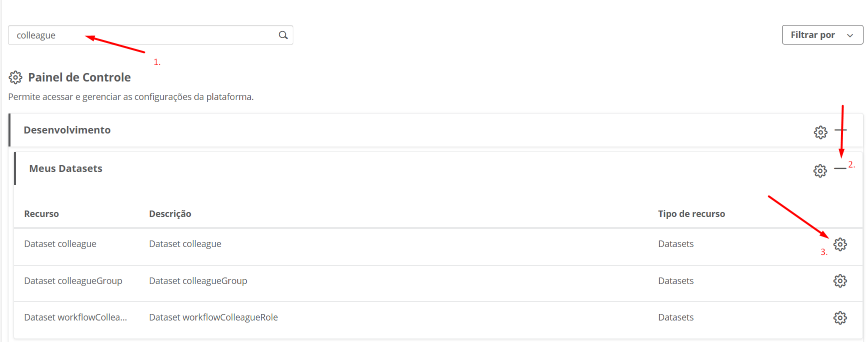Click the search magnifier icon
The height and width of the screenshot is (342, 868).
pos(283,35)
